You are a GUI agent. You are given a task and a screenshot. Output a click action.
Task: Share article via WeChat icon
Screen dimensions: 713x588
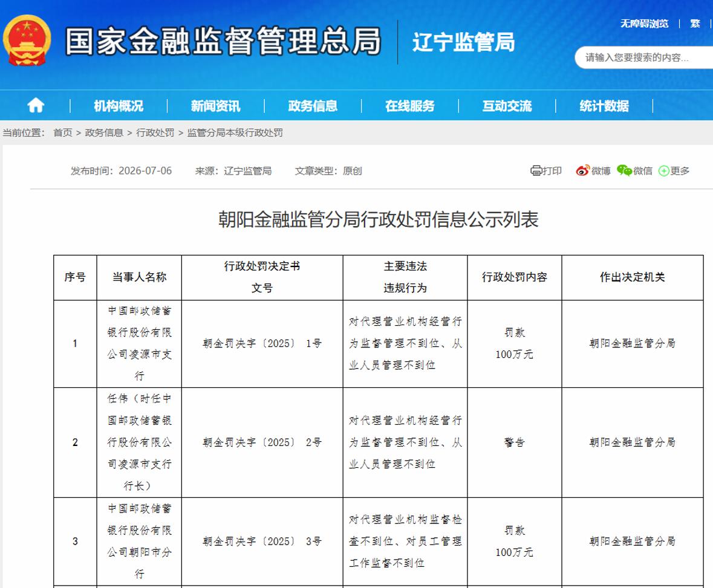click(x=624, y=170)
